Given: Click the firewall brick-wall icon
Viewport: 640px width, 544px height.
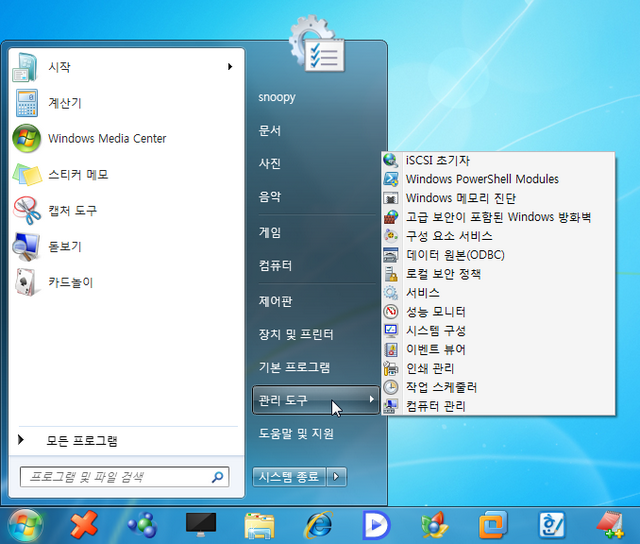Looking at the screenshot, I should coord(391,217).
